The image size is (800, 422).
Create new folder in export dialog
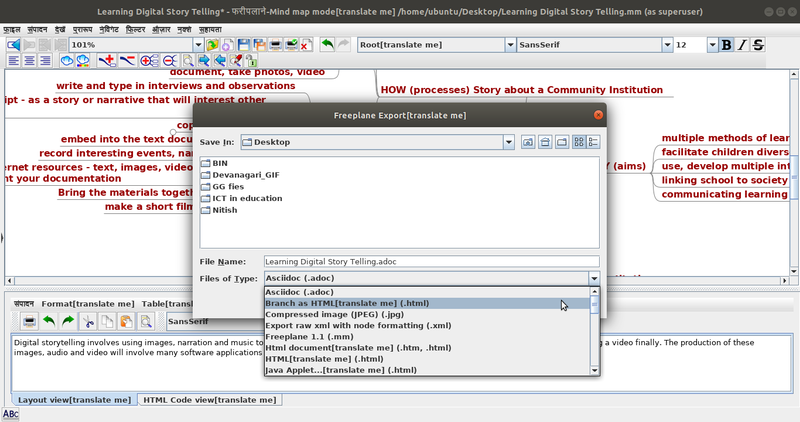coord(562,142)
